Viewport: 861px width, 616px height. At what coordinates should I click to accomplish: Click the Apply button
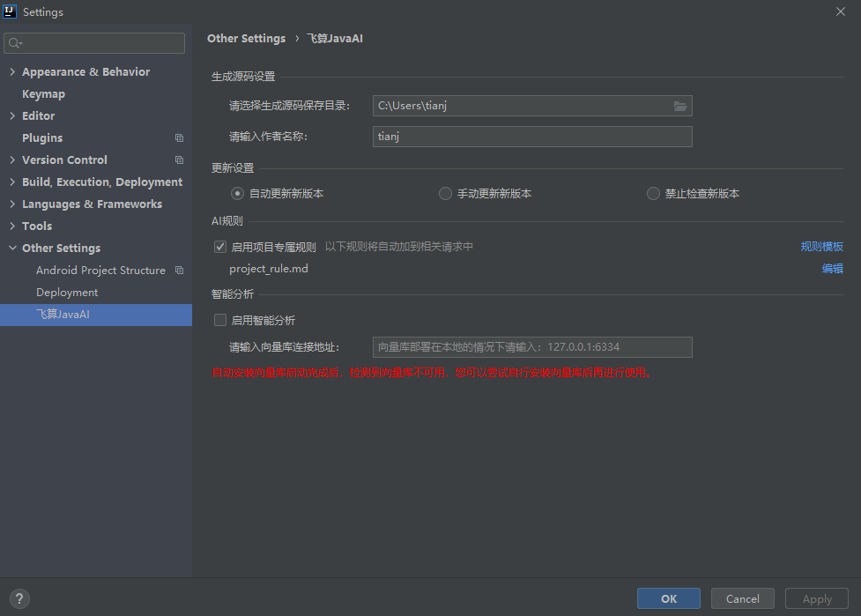[817, 598]
